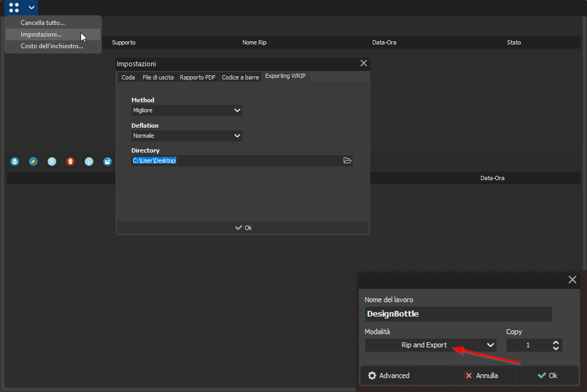Increment the Copy value with the up arrow
The image size is (587, 392).
click(556, 342)
